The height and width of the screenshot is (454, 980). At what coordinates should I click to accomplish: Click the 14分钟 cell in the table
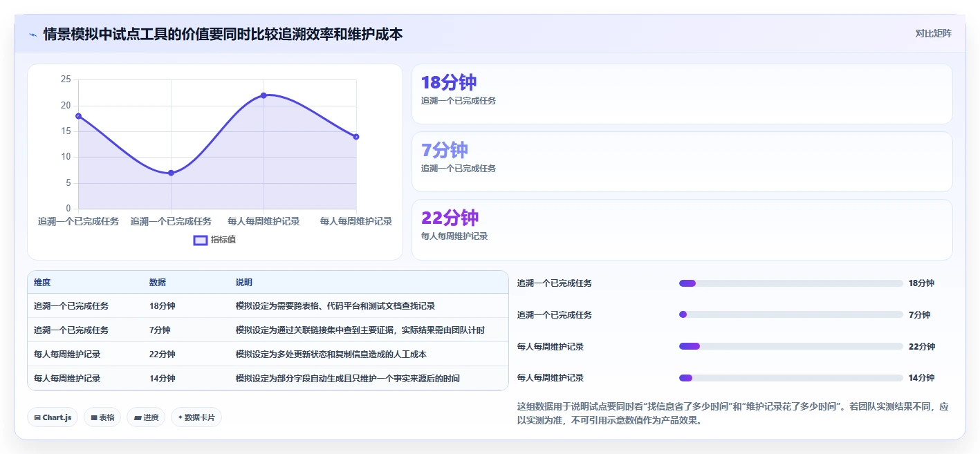pyautogui.click(x=163, y=378)
